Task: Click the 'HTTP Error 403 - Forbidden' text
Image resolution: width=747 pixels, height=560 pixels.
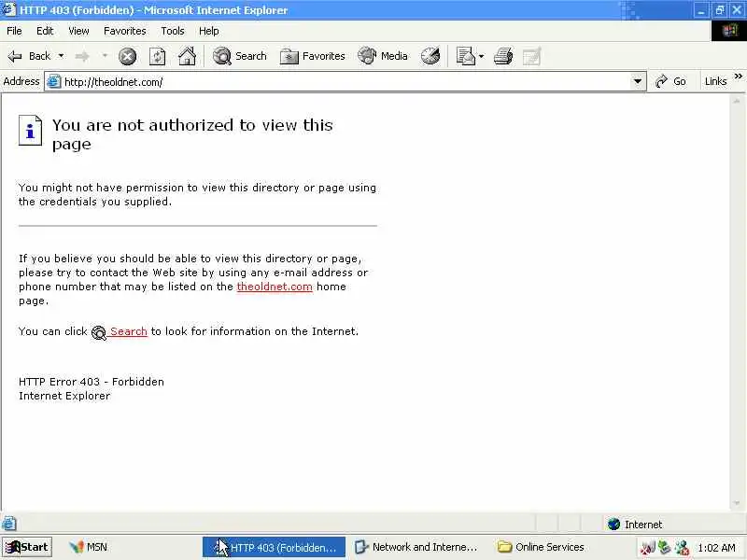Action: [92, 382]
